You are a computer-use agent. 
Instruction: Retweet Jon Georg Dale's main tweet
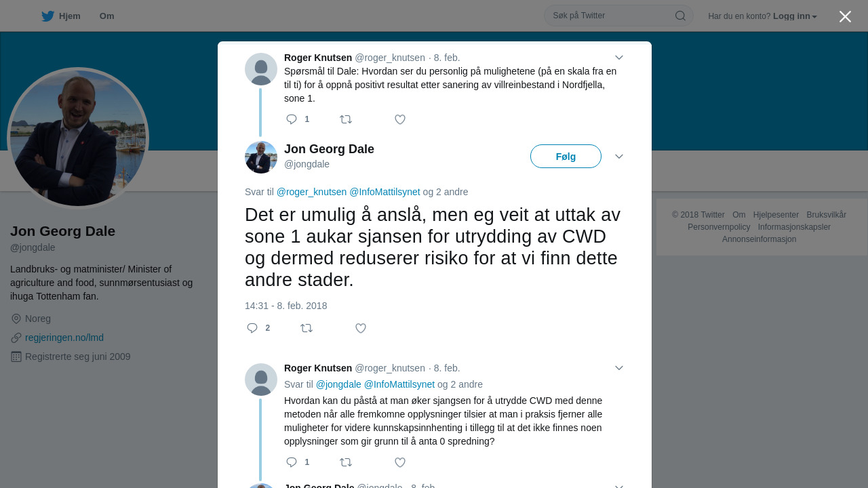coord(307,328)
